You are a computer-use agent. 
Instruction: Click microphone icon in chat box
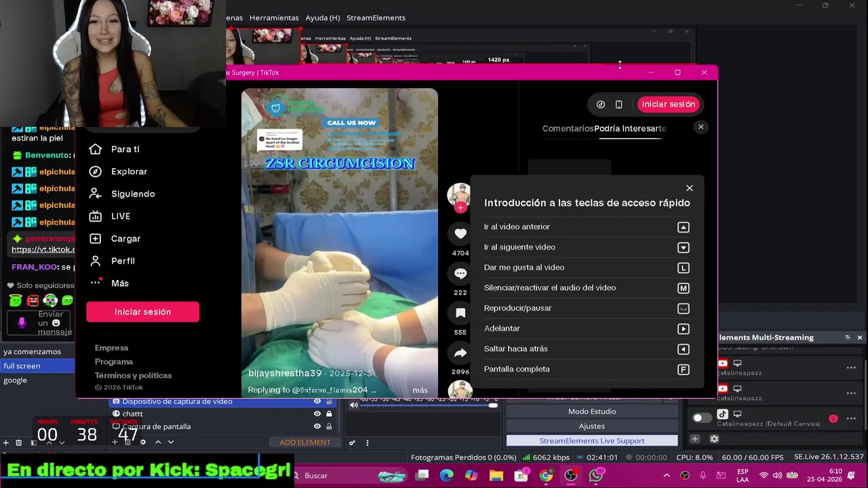[x=22, y=323]
